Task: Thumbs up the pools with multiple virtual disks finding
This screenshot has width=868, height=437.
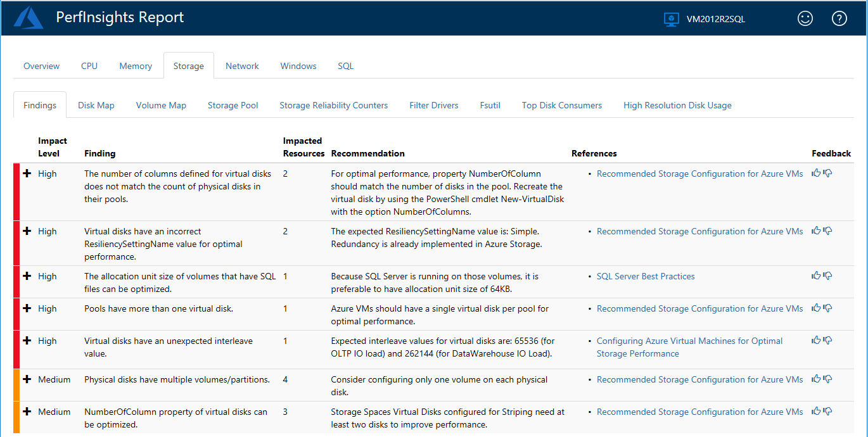Action: 816,308
